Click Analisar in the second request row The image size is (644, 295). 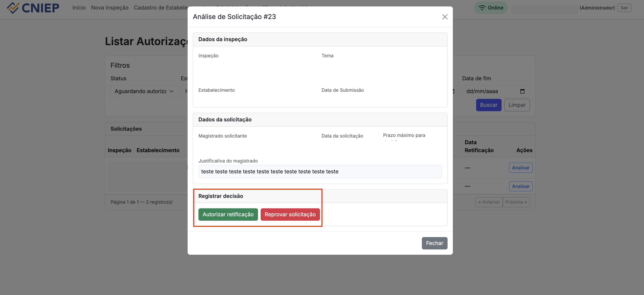click(x=520, y=186)
